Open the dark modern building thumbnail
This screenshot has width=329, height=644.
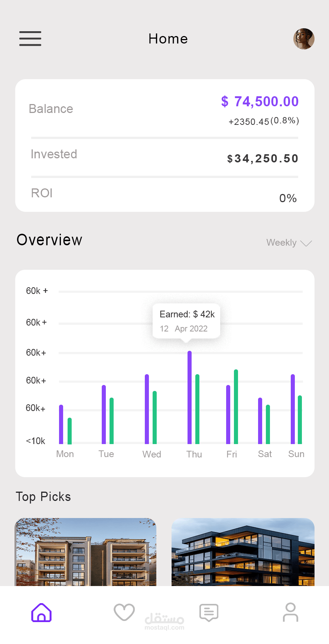pyautogui.click(x=243, y=552)
